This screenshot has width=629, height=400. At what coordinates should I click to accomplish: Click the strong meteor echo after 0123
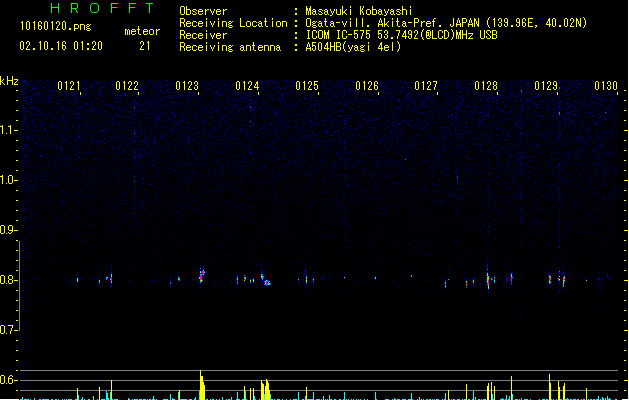[202, 276]
